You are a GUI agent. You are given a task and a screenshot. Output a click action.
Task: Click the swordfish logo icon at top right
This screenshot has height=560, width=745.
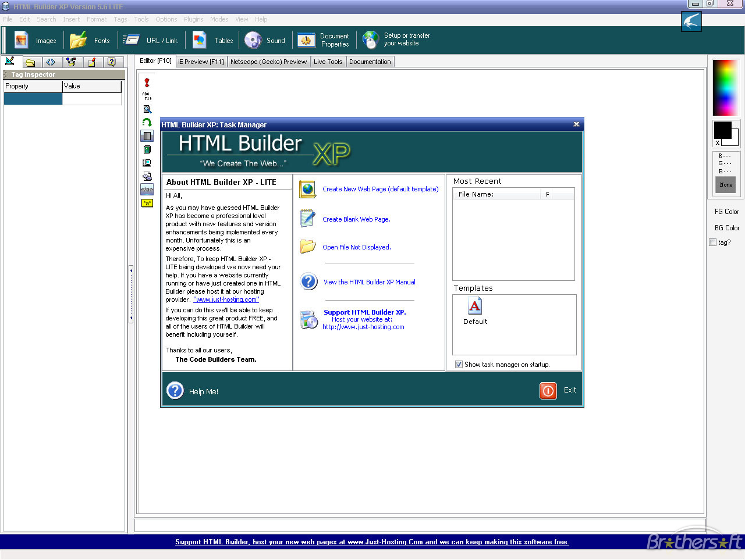[x=691, y=22]
